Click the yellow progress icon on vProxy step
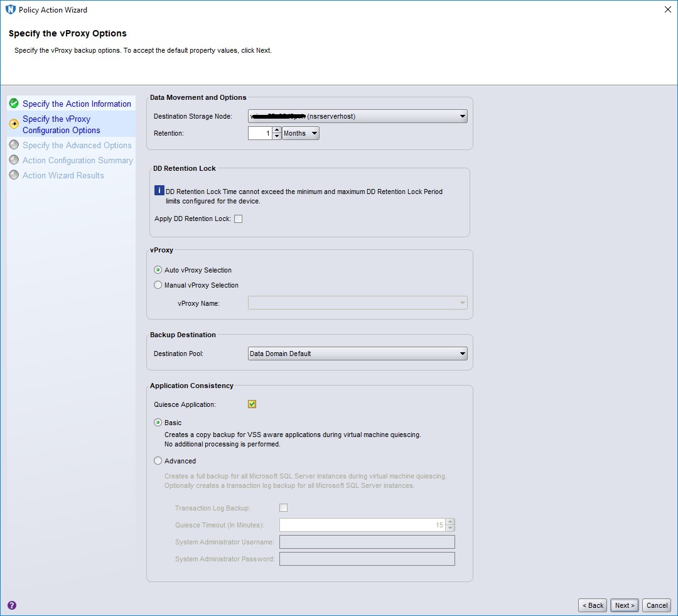Viewport: 678px width, 616px height. click(x=13, y=124)
